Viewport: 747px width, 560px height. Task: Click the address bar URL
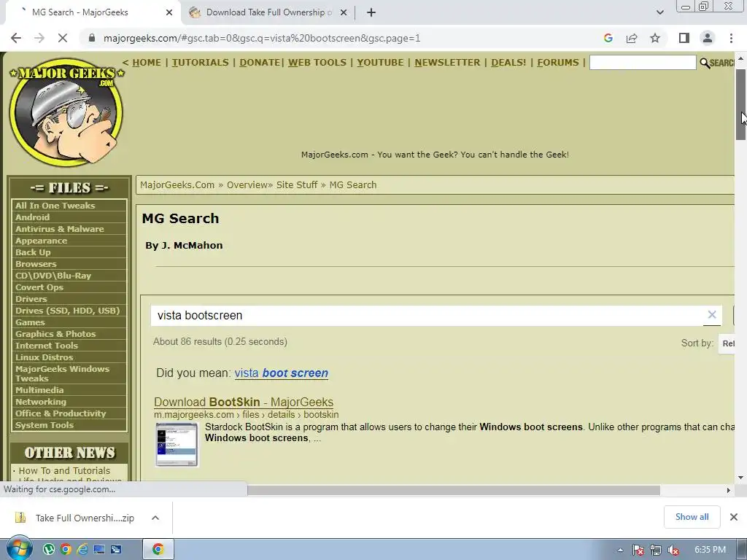click(262, 38)
